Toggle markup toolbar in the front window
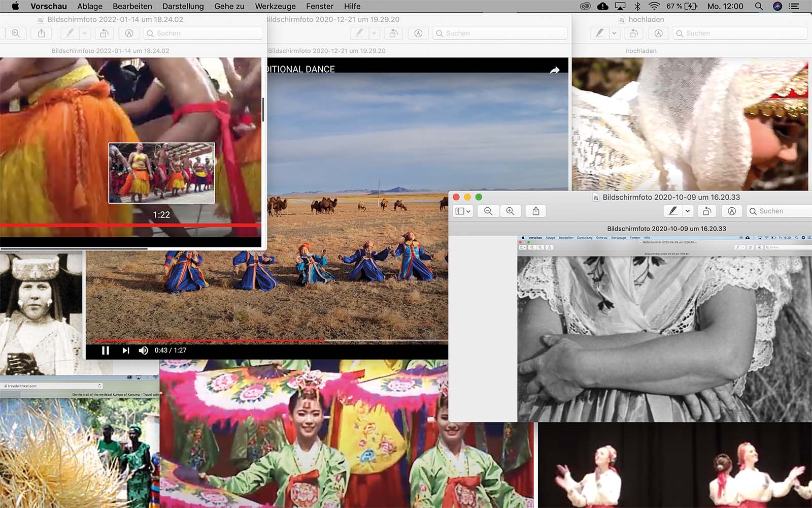The image size is (812, 508). point(732,211)
